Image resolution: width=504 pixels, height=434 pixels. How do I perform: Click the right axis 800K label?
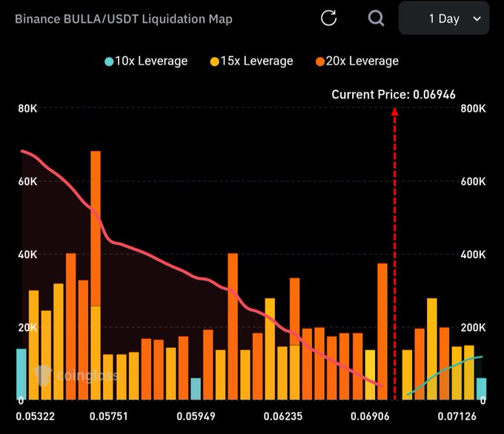(x=473, y=108)
